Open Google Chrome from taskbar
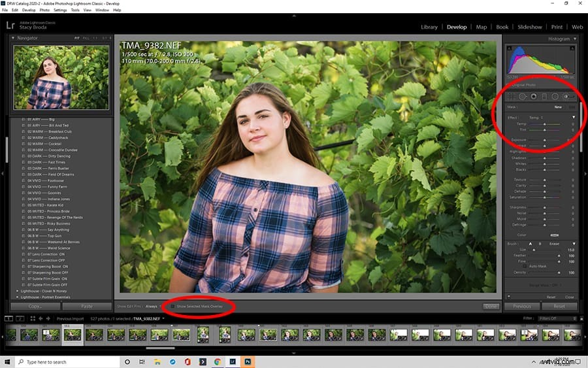588x368 pixels. tap(217, 362)
